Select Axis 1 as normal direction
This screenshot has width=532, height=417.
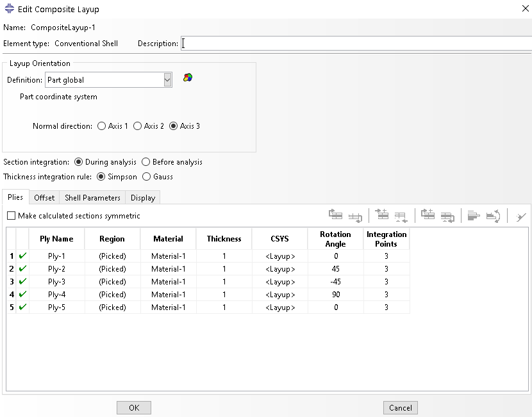(102, 126)
